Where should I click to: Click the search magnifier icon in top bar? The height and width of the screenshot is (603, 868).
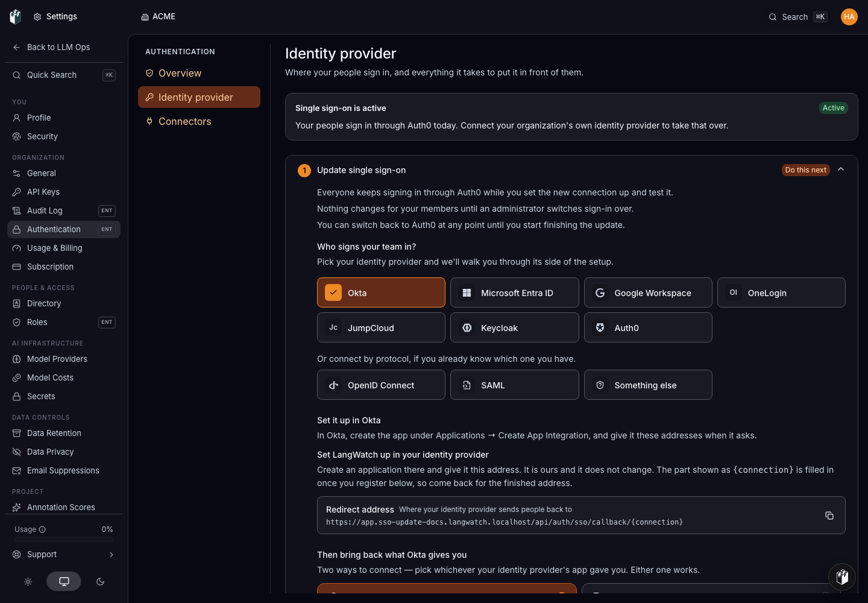(773, 17)
